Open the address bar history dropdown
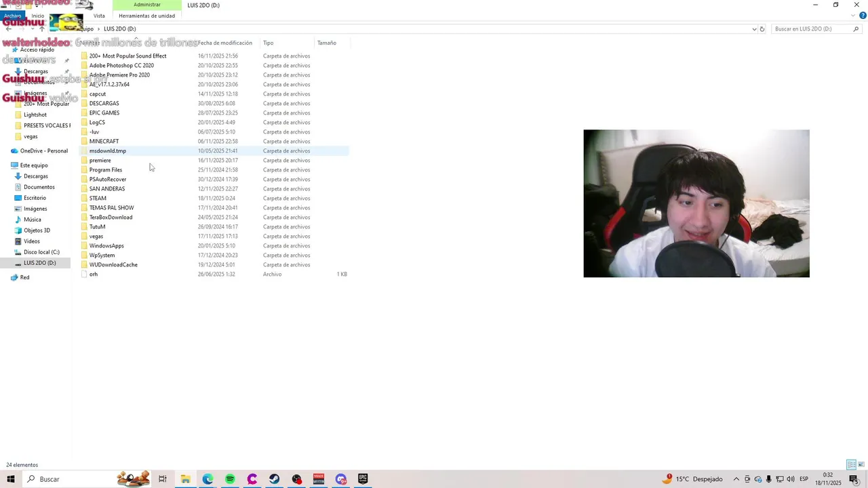 pyautogui.click(x=754, y=29)
